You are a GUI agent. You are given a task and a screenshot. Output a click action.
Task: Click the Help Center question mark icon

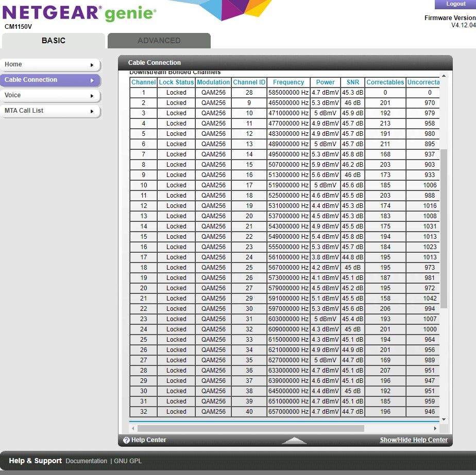pyautogui.click(x=126, y=440)
